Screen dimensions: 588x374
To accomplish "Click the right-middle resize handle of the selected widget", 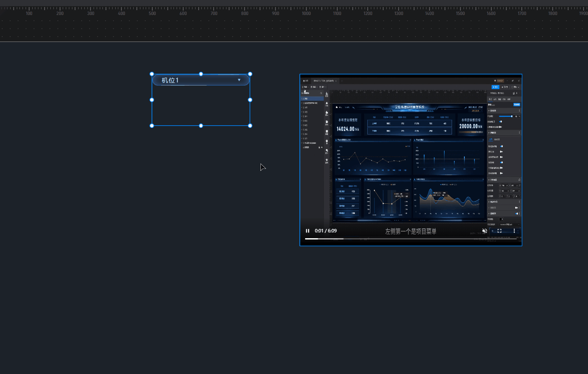I will pyautogui.click(x=250, y=100).
